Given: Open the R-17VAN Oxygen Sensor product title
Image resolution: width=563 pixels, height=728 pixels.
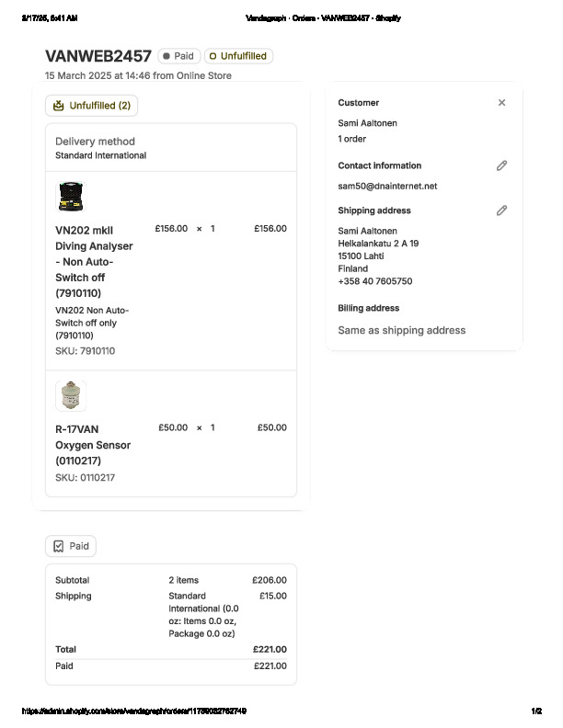Looking at the screenshot, I should pos(93,444).
